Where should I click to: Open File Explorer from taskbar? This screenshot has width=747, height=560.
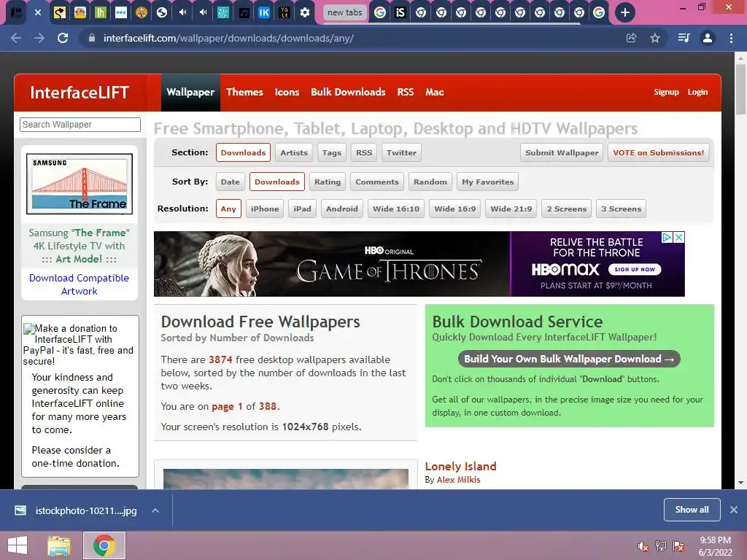(59, 545)
